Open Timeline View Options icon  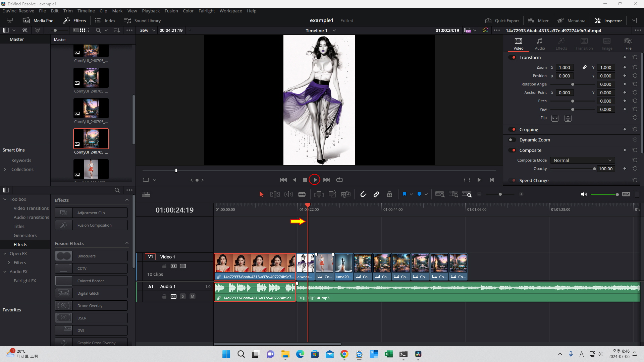pos(146,194)
